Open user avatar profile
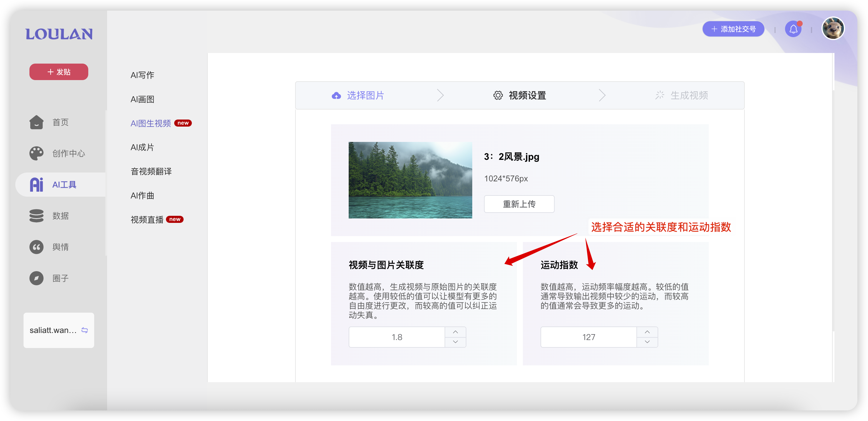Image resolution: width=868 pixels, height=421 pixels. [833, 29]
